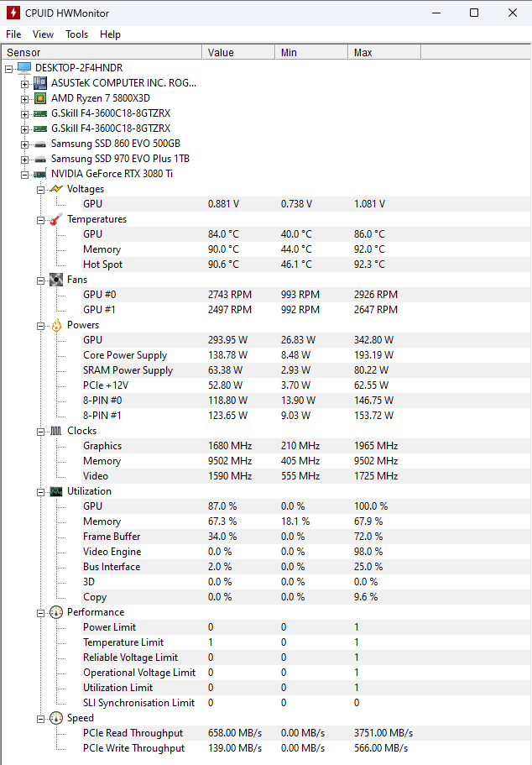Click the Fans fan icon

coord(56,280)
